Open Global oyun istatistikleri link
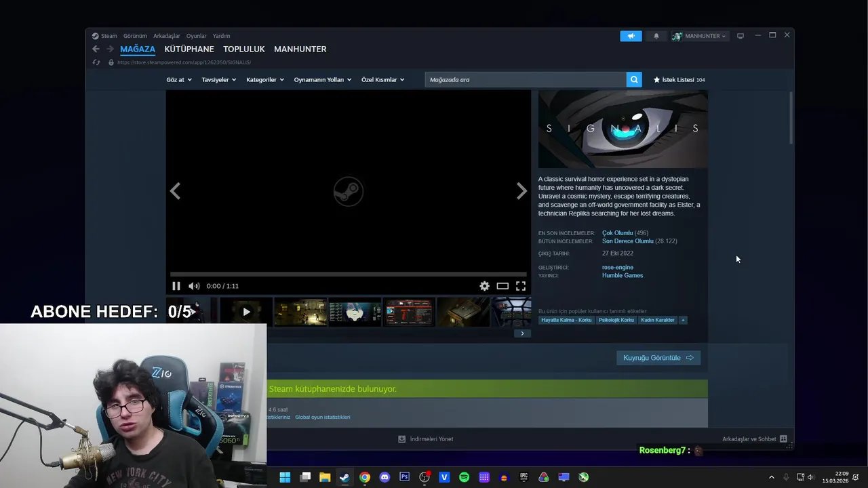868x488 pixels. pyautogui.click(x=323, y=418)
